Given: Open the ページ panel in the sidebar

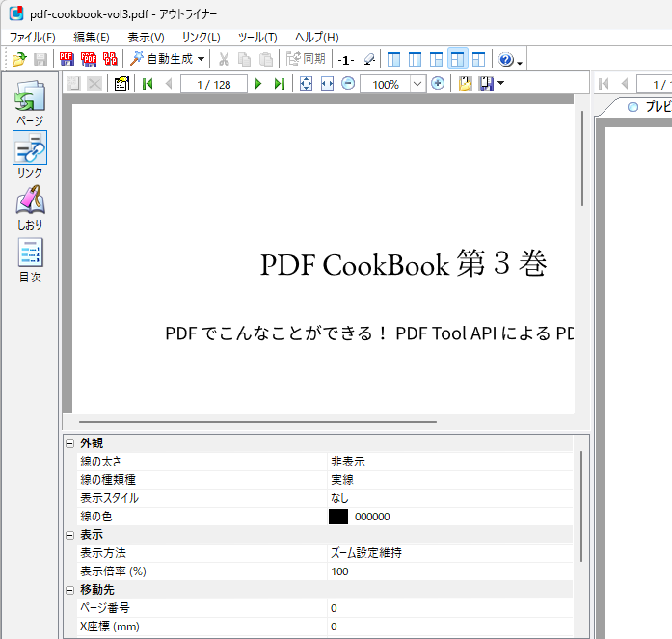Looking at the screenshot, I should point(30,103).
